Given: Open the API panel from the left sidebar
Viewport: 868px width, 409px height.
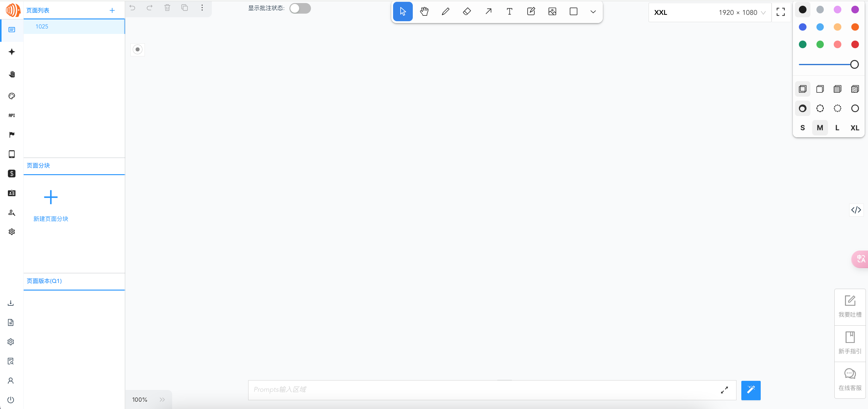Looking at the screenshot, I should click(x=12, y=115).
